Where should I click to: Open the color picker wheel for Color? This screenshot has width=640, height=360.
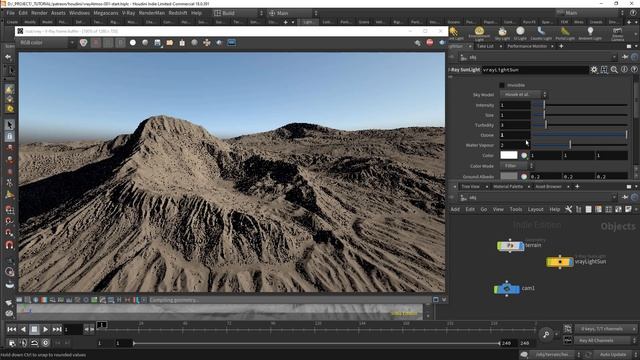[x=524, y=155]
